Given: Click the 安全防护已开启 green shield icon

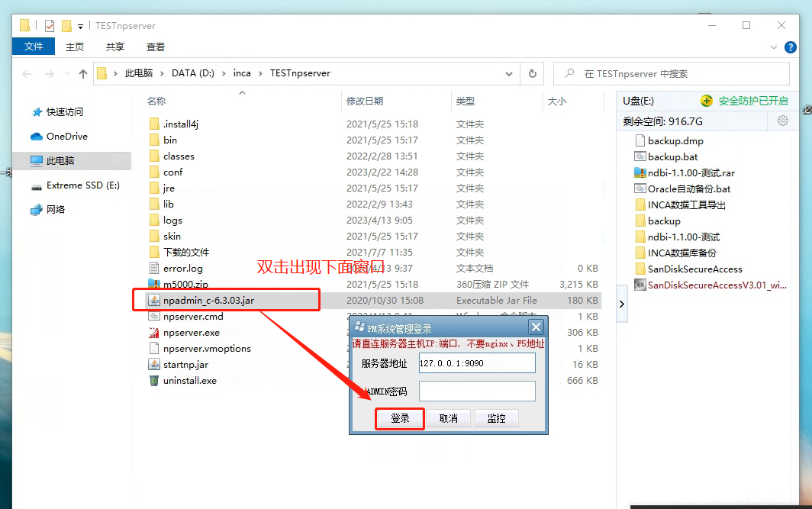Looking at the screenshot, I should tap(707, 101).
